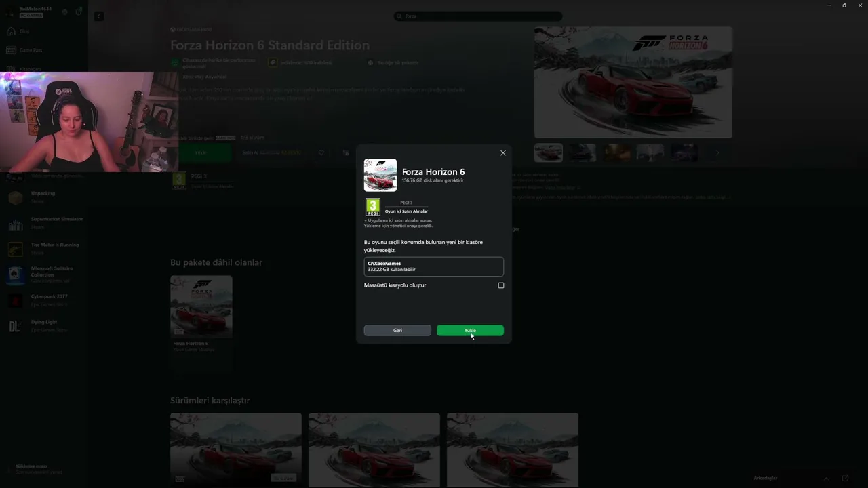This screenshot has height=488, width=868.
Task: Click the wishlist heart icon on game page
Action: 321,152
